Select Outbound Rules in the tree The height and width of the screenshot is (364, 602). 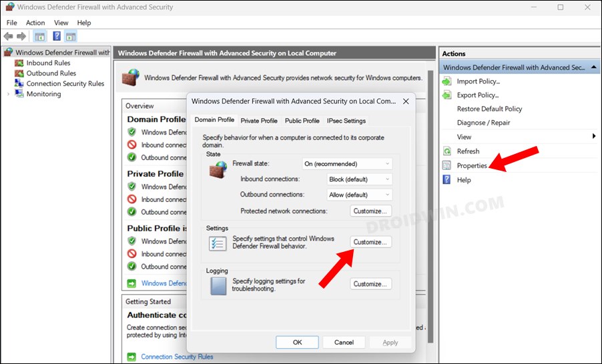(51, 73)
